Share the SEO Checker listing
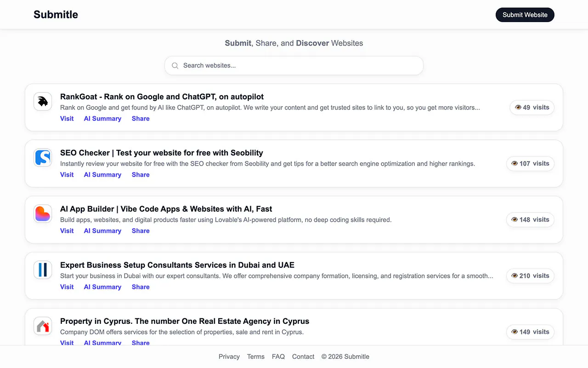Viewport: 588px width, 368px height. pyautogui.click(x=141, y=175)
